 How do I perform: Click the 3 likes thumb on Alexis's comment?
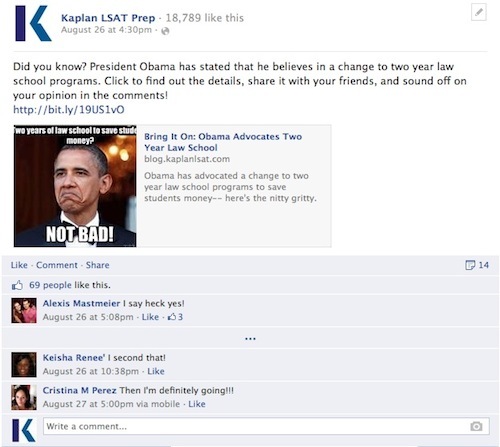pos(175,317)
